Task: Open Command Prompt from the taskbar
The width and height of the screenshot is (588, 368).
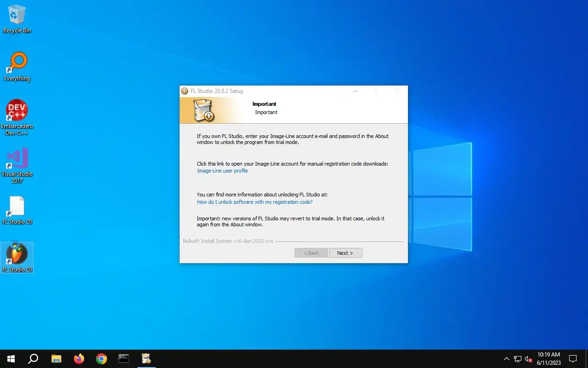Action: coord(124,359)
